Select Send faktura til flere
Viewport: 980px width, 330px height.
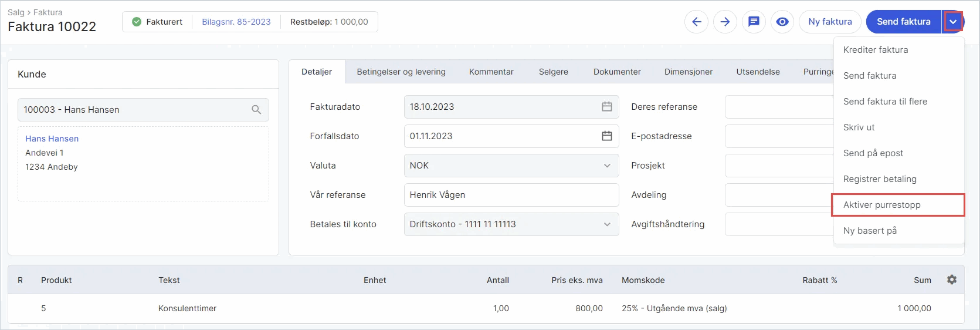point(899,102)
